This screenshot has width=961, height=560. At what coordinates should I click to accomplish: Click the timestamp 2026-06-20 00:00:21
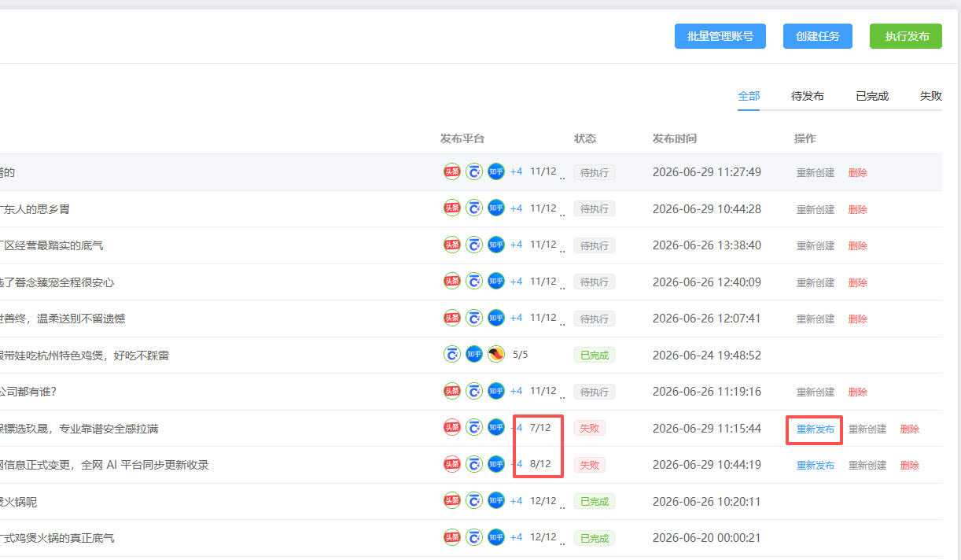[x=707, y=538]
